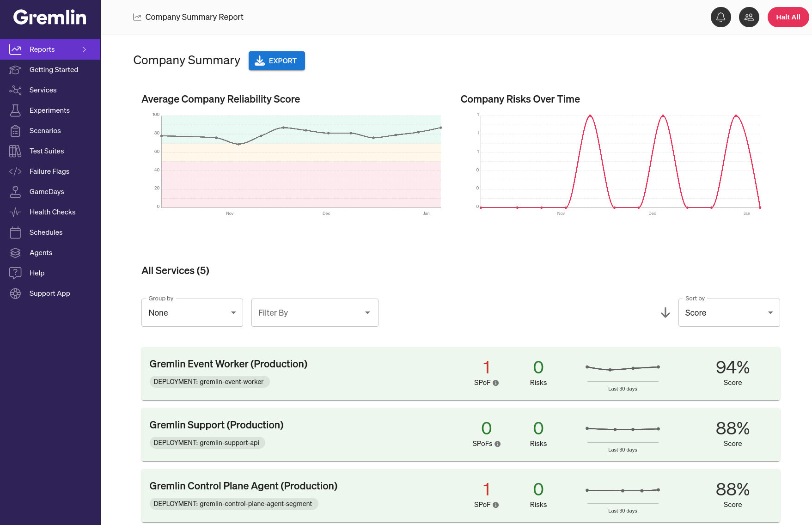Open the Services section in sidebar
The image size is (812, 525).
click(x=43, y=90)
